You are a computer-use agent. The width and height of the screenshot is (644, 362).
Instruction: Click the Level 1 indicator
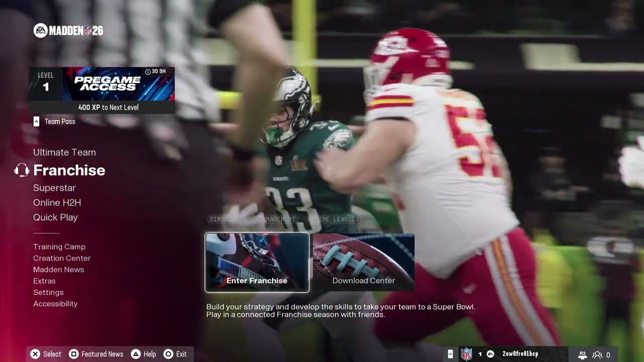(x=46, y=83)
